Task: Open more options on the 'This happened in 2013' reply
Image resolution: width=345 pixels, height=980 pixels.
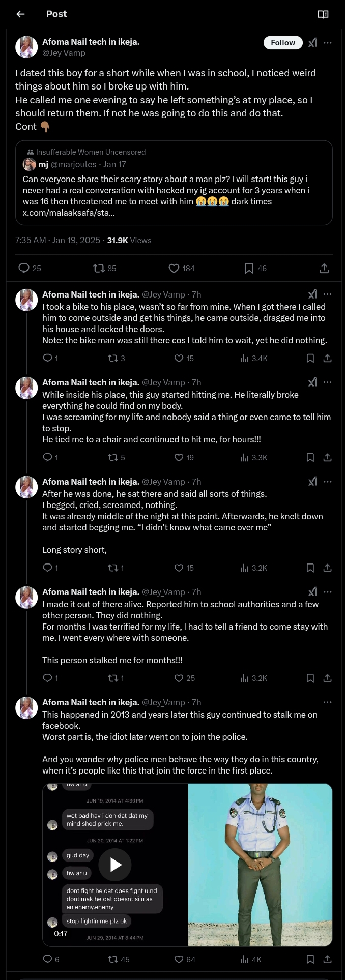Action: click(328, 702)
